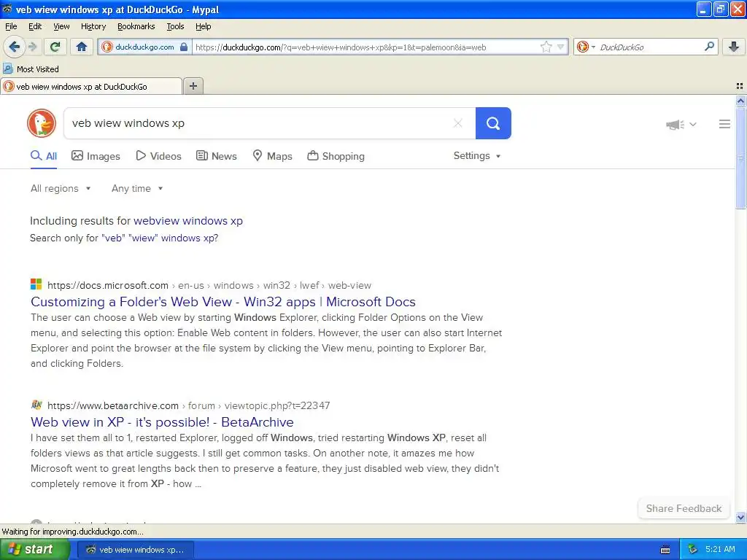This screenshot has width=747, height=560.
Task: Search only for "veb" "wiew" windows xp
Action: click(x=160, y=238)
